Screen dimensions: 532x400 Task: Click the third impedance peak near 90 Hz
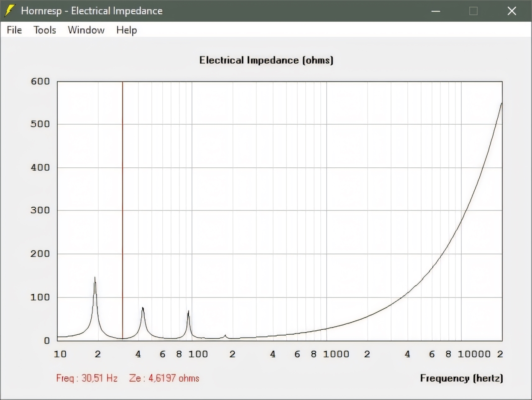tap(188, 313)
